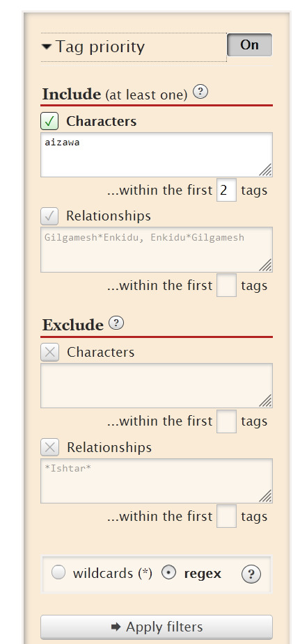
Task: Click the Exclude Relationships textarea with *Ishtar*
Action: coord(157,481)
